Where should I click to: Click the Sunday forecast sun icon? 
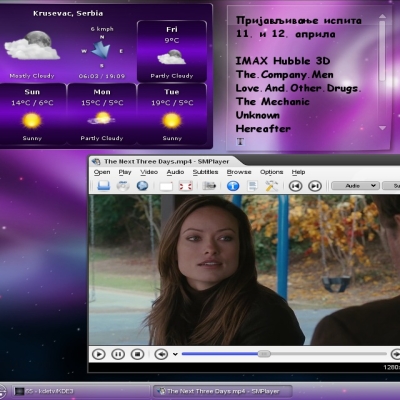click(32, 120)
